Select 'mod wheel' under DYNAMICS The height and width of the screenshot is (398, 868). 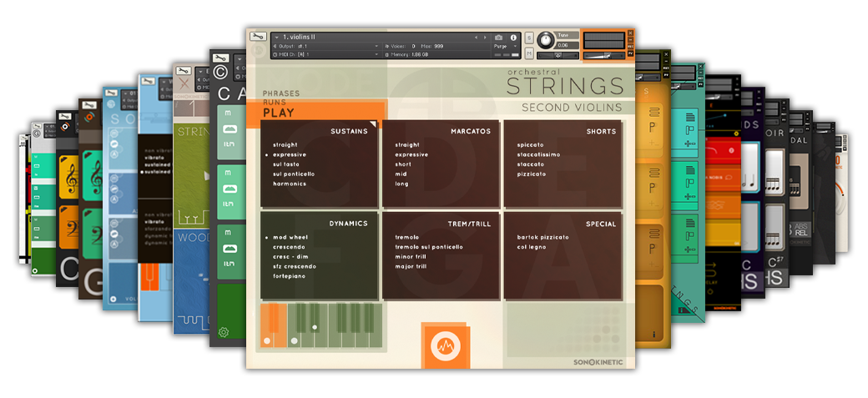pyautogui.click(x=290, y=238)
